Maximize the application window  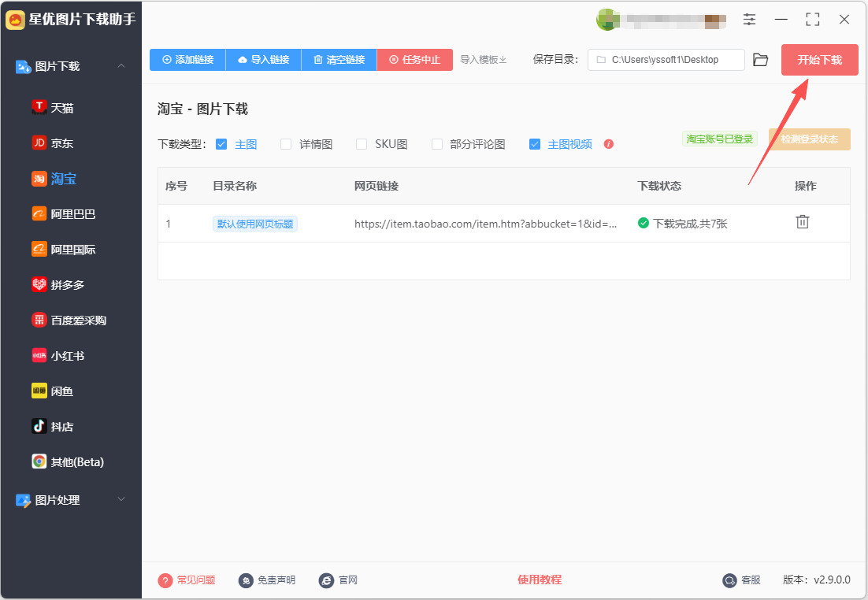click(813, 20)
